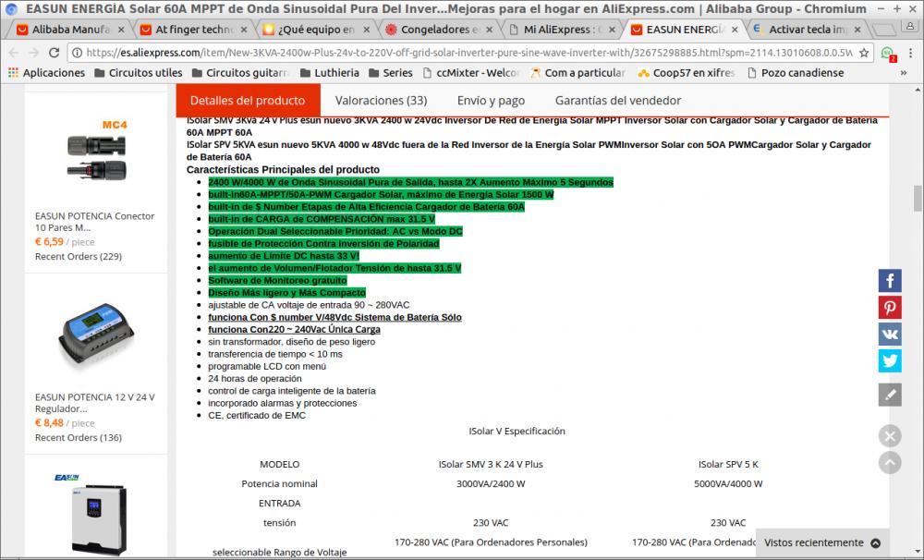Open the Detalles del producto tab
924x560 pixels.
(x=248, y=100)
